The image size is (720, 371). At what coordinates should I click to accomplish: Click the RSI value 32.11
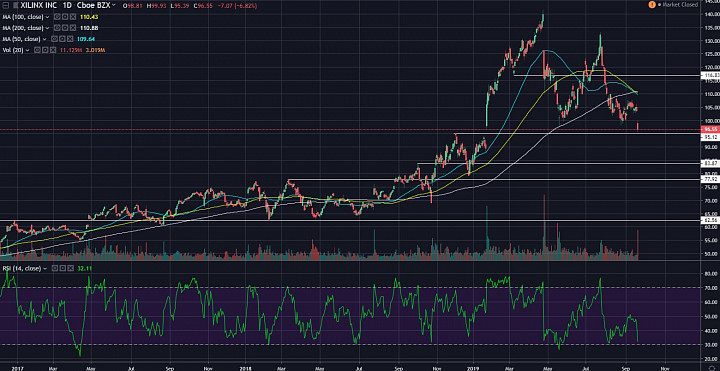tap(84, 268)
